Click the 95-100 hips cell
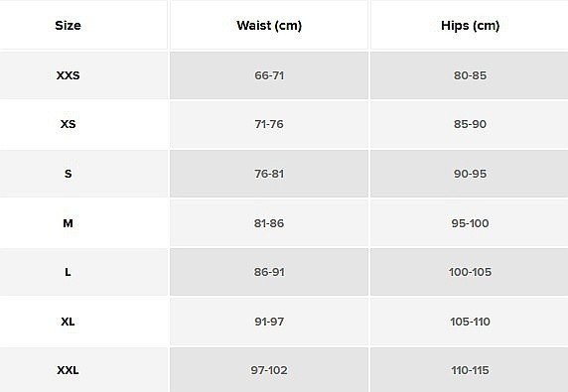Image resolution: width=568 pixels, height=392 pixels. (x=471, y=223)
